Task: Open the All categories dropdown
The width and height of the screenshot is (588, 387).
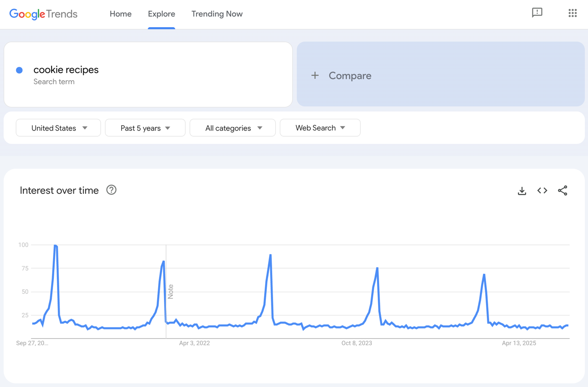Action: point(233,128)
